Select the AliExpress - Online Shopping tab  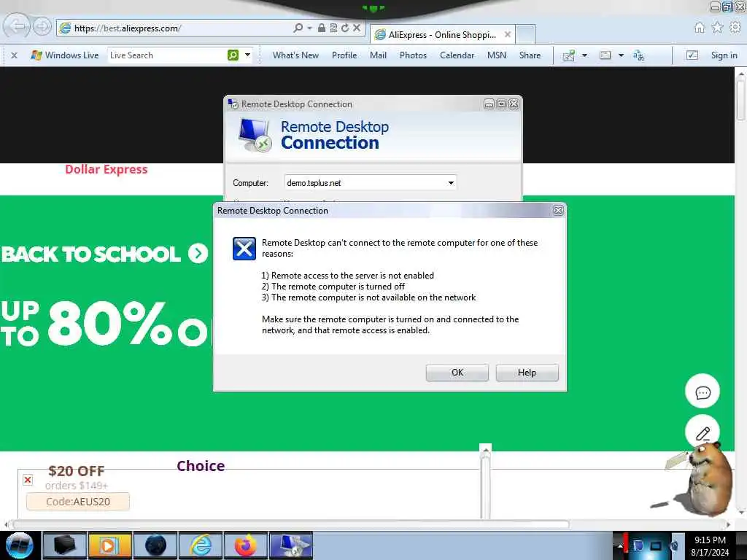442,34
